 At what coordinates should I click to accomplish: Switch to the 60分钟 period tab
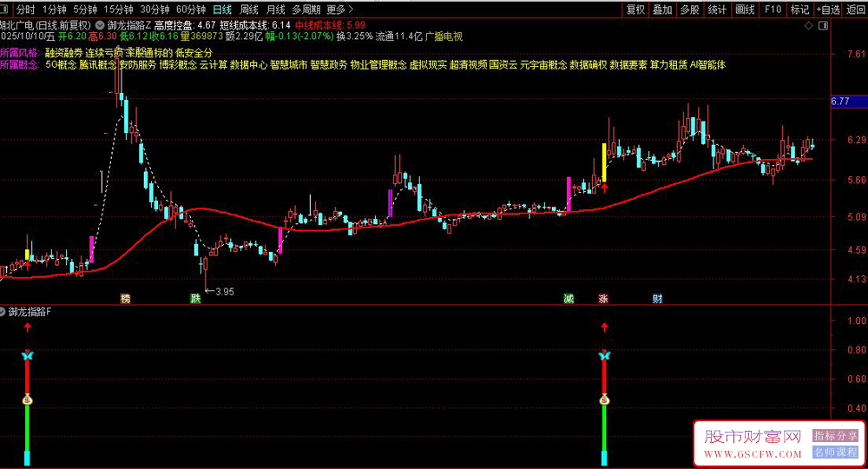point(191,10)
